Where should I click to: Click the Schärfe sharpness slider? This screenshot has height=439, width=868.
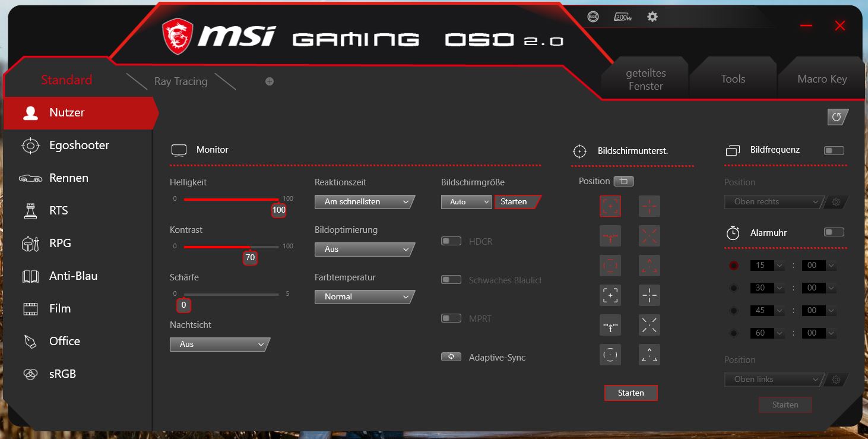pyautogui.click(x=231, y=294)
